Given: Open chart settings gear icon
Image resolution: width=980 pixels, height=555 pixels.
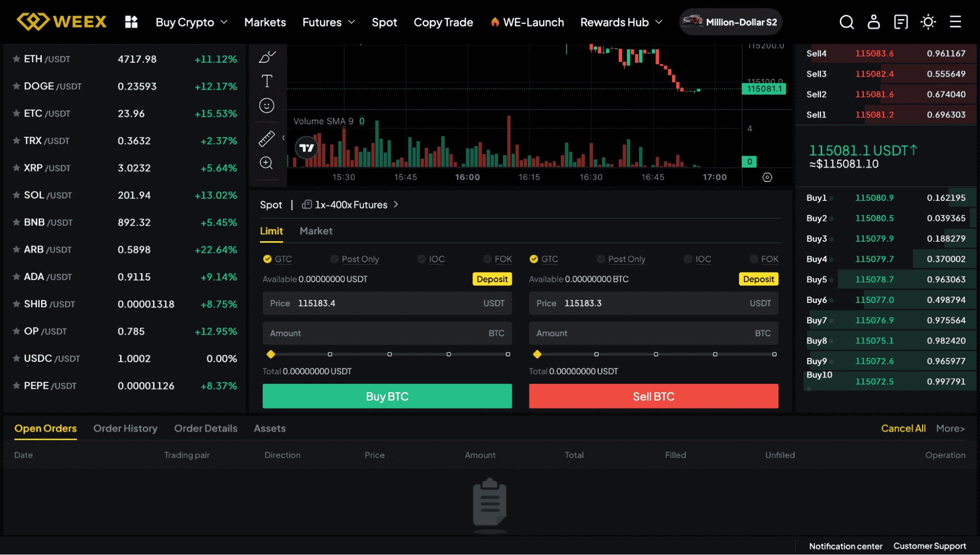Looking at the screenshot, I should click(767, 177).
